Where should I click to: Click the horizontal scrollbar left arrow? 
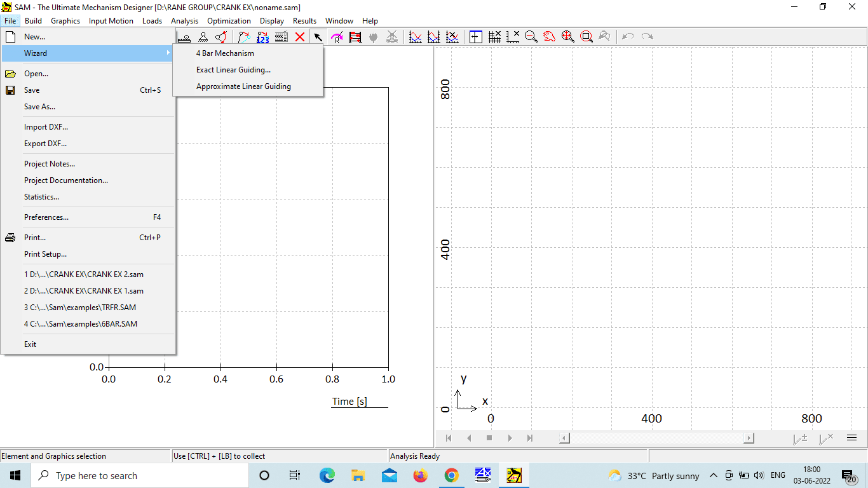click(564, 438)
